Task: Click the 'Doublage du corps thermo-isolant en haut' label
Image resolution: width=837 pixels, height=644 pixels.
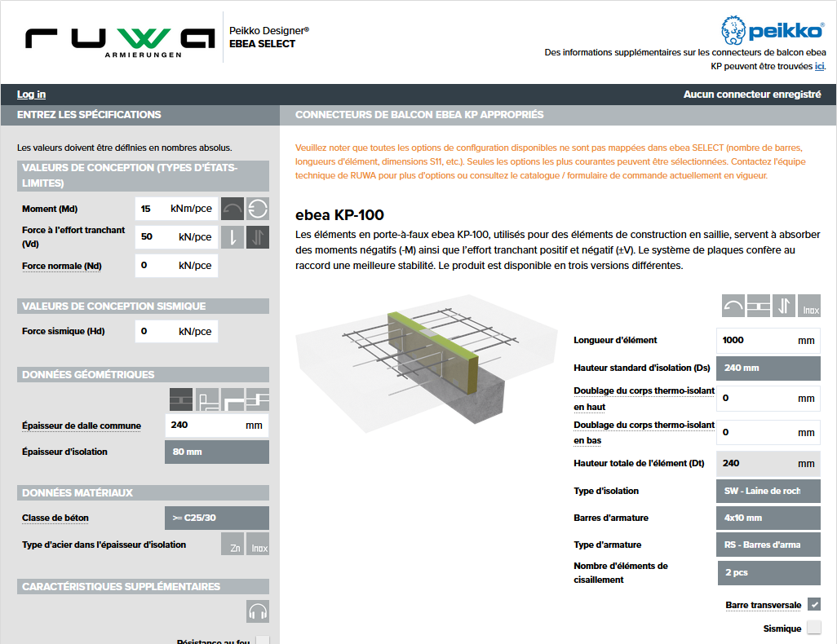Action: click(644, 399)
